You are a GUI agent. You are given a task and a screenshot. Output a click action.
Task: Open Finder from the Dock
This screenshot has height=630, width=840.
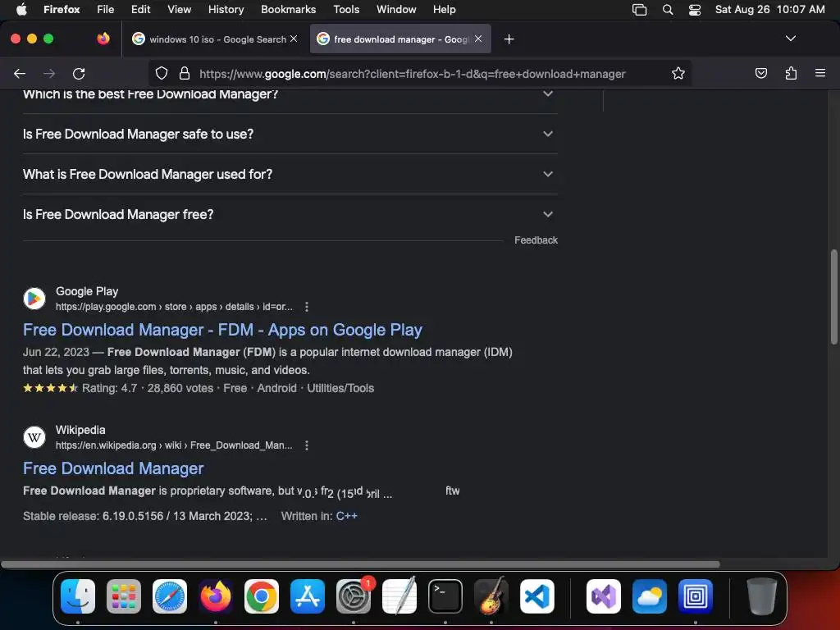[x=78, y=596]
